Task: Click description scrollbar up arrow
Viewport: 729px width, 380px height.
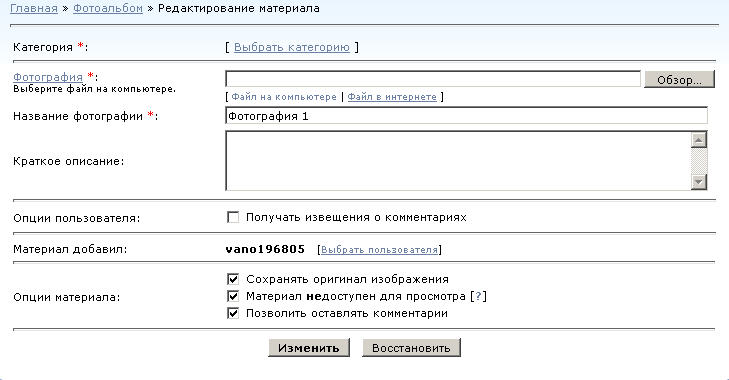Action: click(x=699, y=140)
